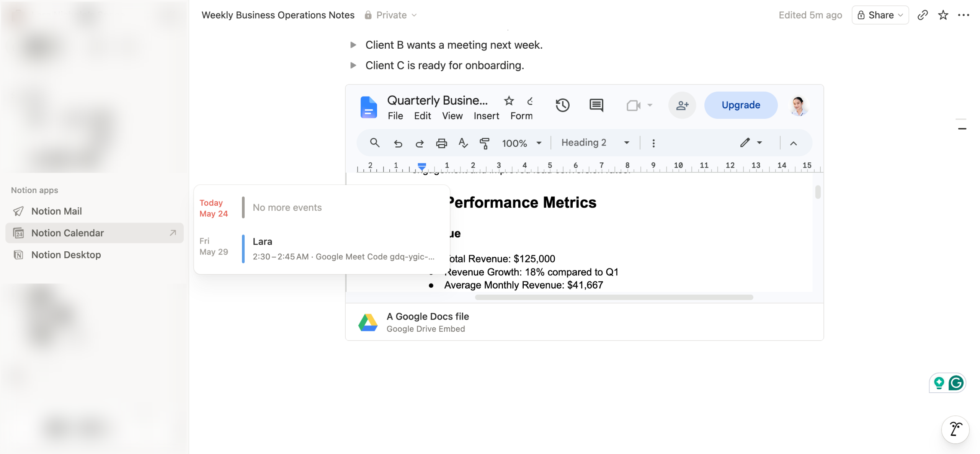
Task: Open Notion Mail app link
Action: pos(94,211)
